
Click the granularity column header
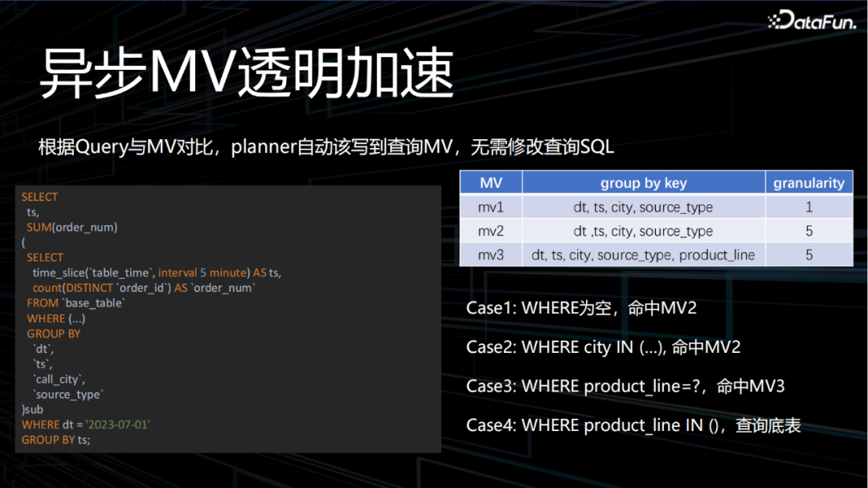click(x=809, y=182)
